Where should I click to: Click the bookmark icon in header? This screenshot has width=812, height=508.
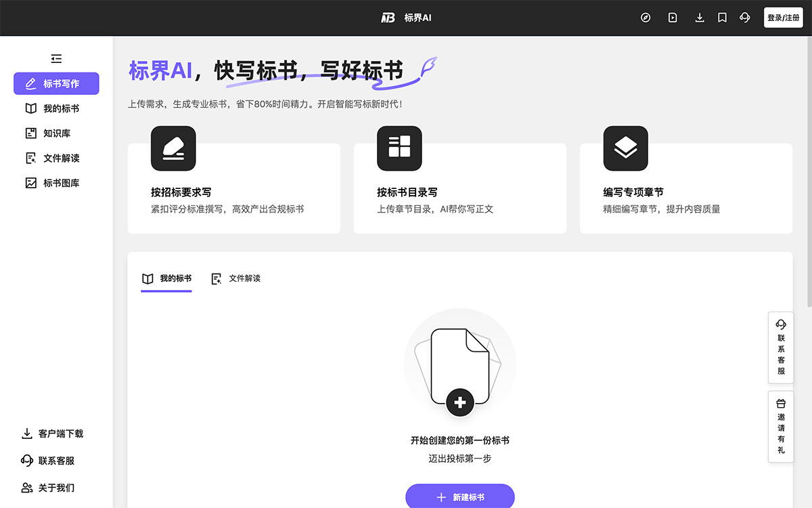click(x=722, y=18)
